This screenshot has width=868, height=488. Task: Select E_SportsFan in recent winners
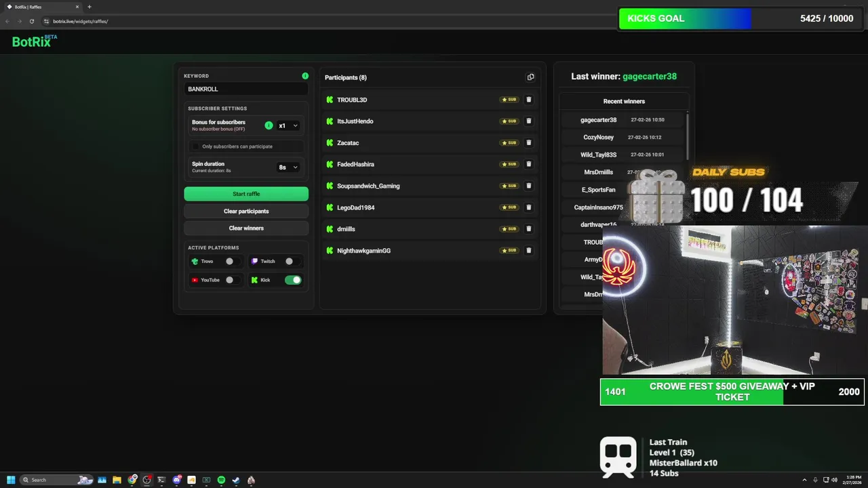(598, 190)
